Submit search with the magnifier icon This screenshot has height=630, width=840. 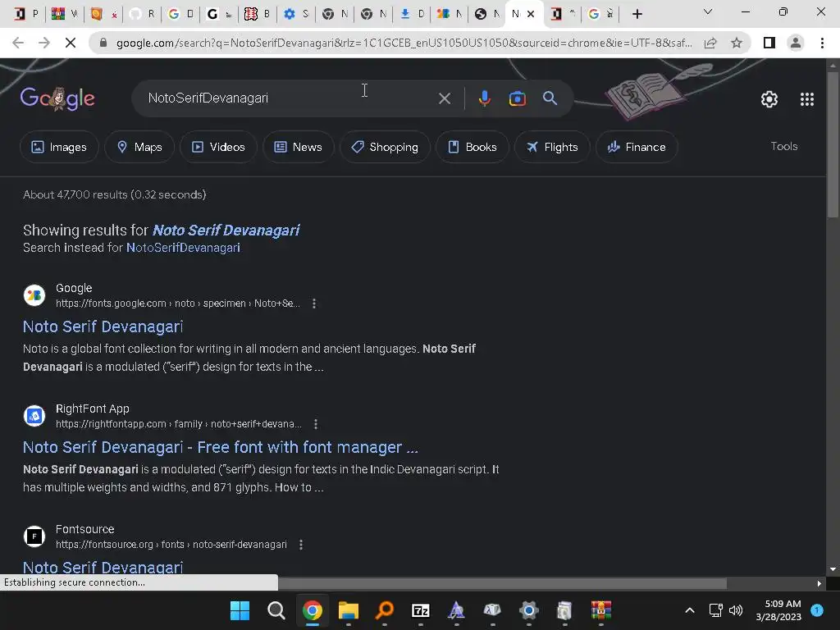point(550,98)
